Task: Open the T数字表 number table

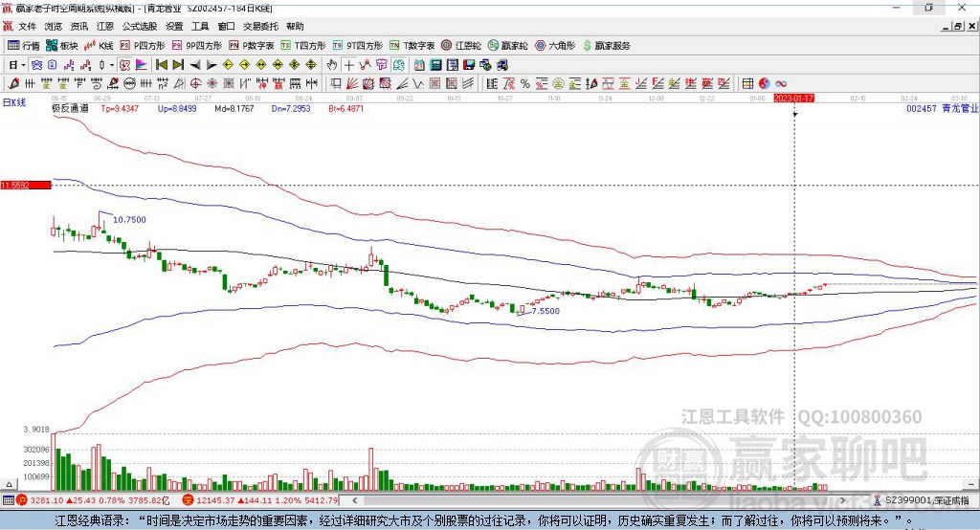Action: (x=412, y=46)
